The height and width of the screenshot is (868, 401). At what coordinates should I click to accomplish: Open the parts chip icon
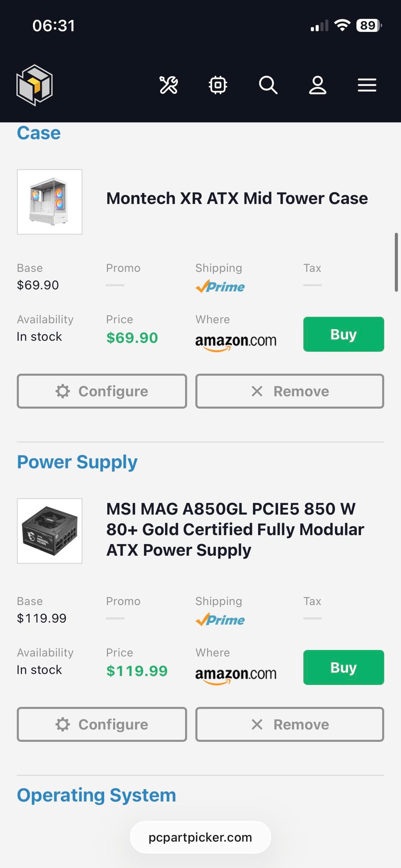click(x=218, y=85)
